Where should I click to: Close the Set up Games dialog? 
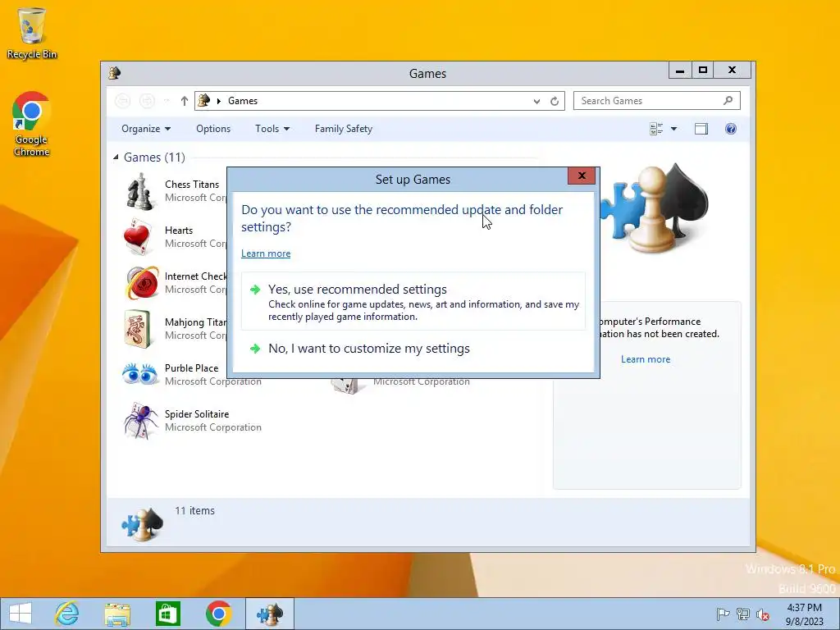[582, 176]
